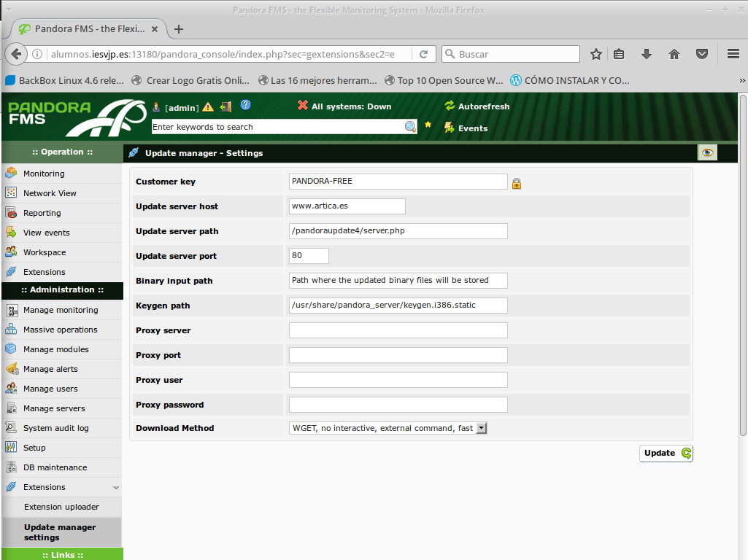Toggle the eye icon in title bar
The height and width of the screenshot is (560, 748).
click(707, 152)
